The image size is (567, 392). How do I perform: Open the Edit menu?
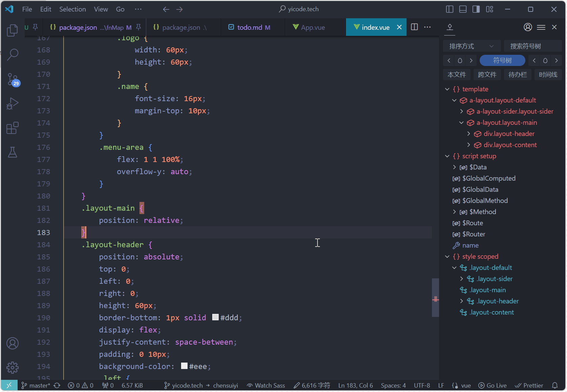tap(46, 9)
